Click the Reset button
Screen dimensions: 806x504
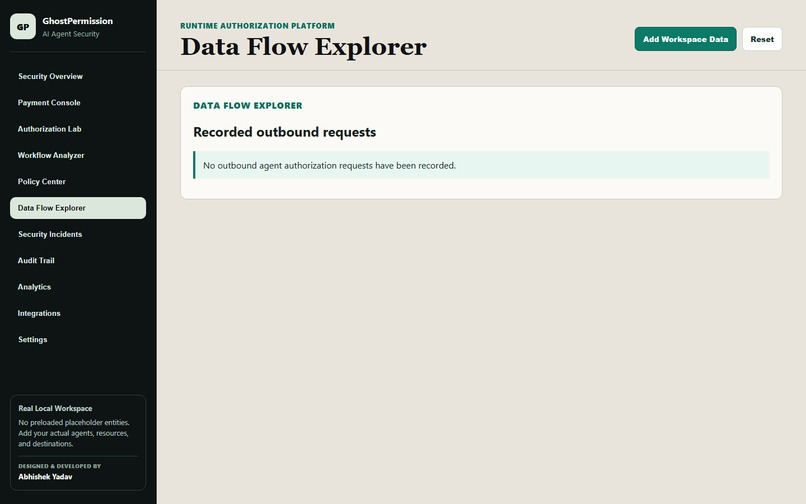click(762, 39)
